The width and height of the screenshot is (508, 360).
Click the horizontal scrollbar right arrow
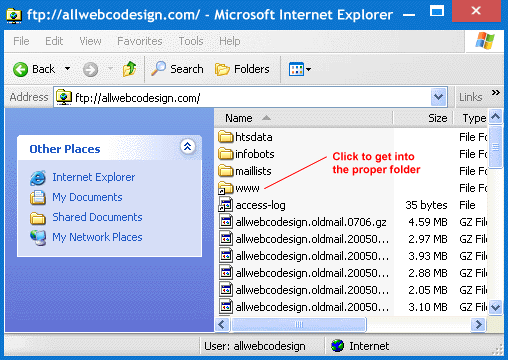[478, 324]
